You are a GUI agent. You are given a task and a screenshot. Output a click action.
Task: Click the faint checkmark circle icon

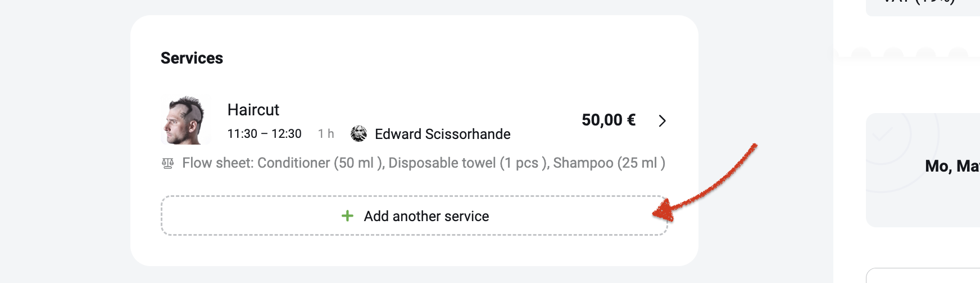coord(882,135)
